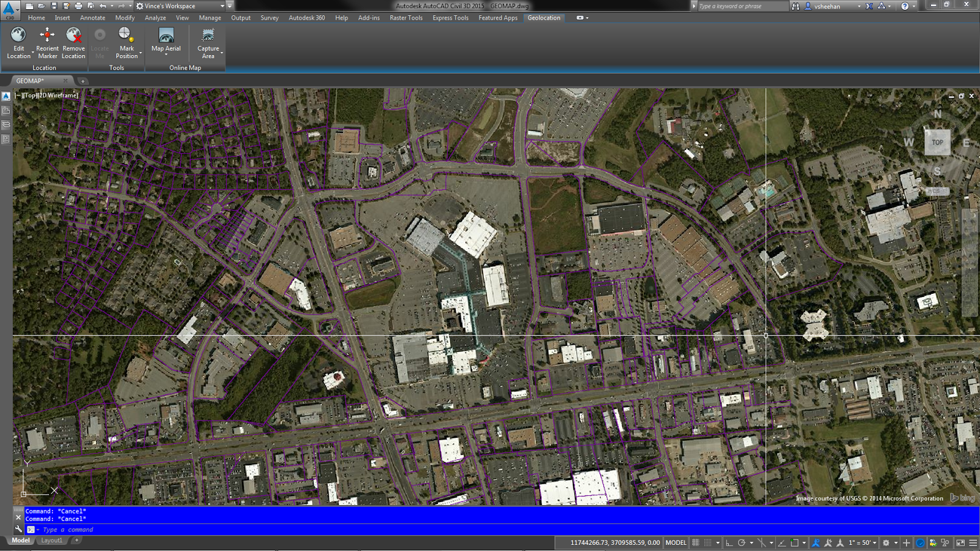Click the binoculars search icon
Screen dimensions: 980x551
coord(796,6)
